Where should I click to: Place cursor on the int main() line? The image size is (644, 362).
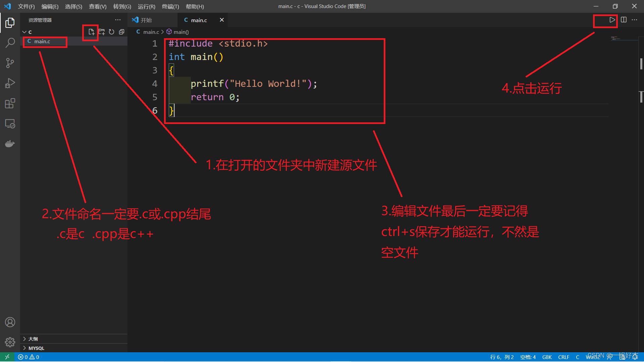(196, 57)
